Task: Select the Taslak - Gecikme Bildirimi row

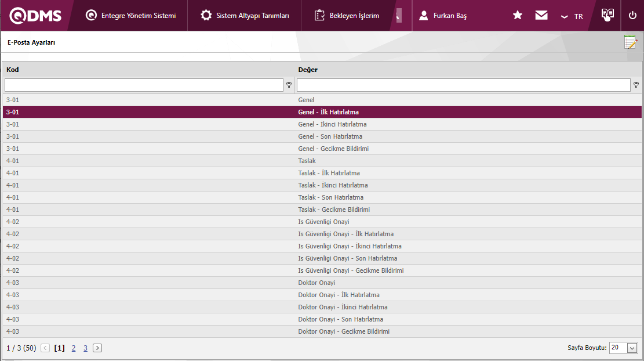Action: click(334, 210)
